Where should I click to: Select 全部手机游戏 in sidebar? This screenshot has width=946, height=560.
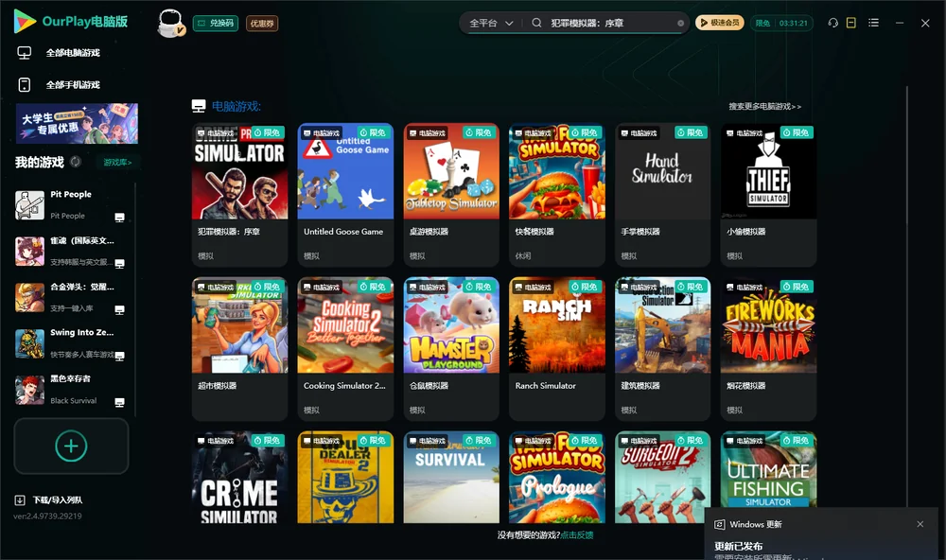[x=73, y=85]
